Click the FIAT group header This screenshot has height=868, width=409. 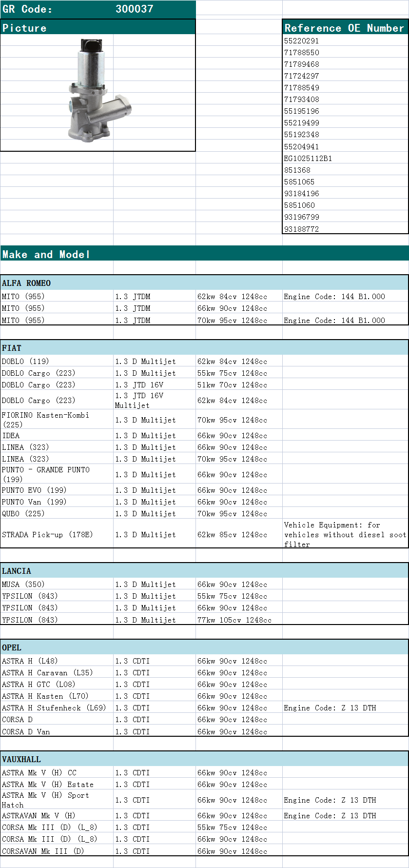tap(204, 348)
